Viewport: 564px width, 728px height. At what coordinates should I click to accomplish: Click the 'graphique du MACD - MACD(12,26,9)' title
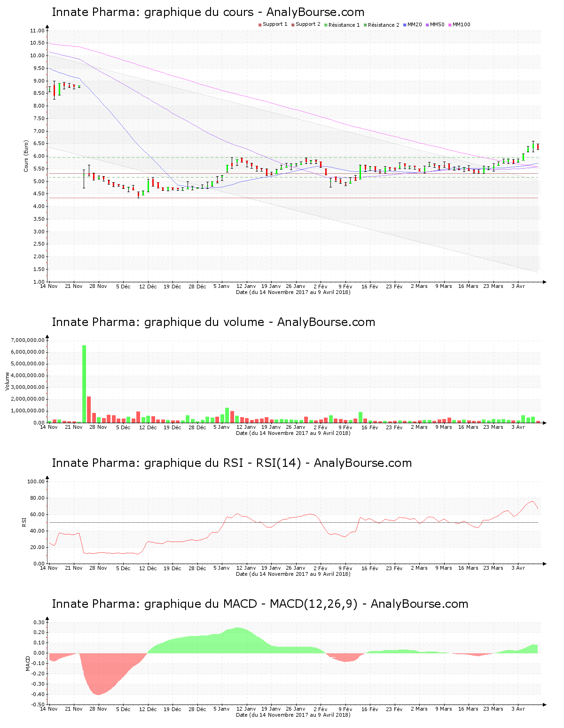(260, 604)
